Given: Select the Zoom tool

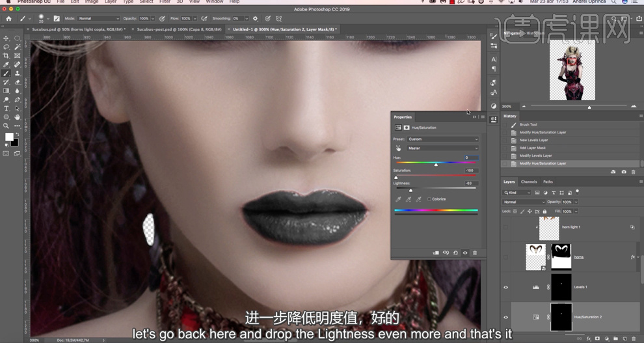Looking at the screenshot, I should (6, 126).
